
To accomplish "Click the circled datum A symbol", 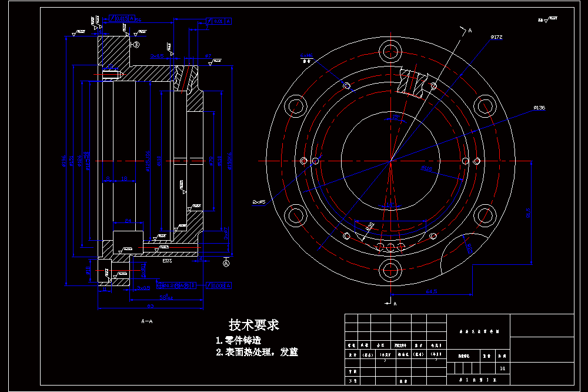I will pos(226,264).
